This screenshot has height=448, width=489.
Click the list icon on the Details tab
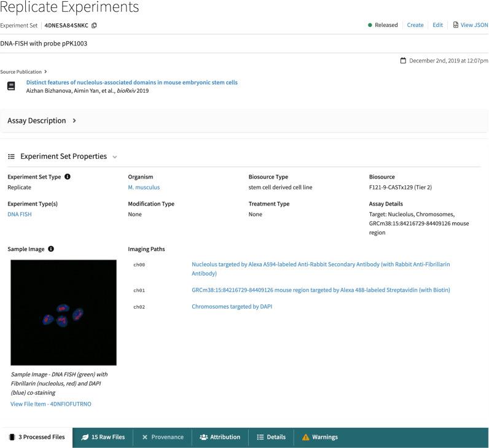pyautogui.click(x=260, y=437)
